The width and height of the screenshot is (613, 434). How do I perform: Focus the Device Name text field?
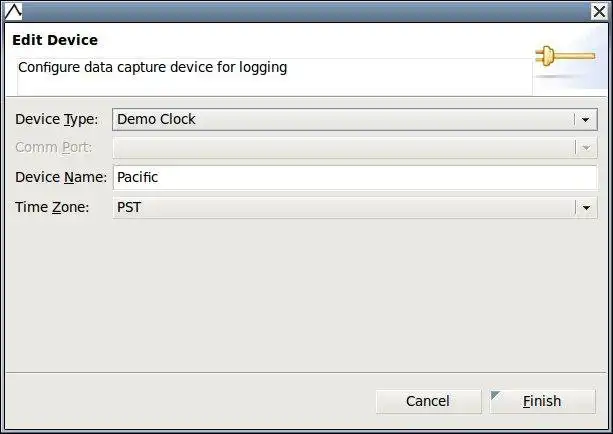pos(354,177)
